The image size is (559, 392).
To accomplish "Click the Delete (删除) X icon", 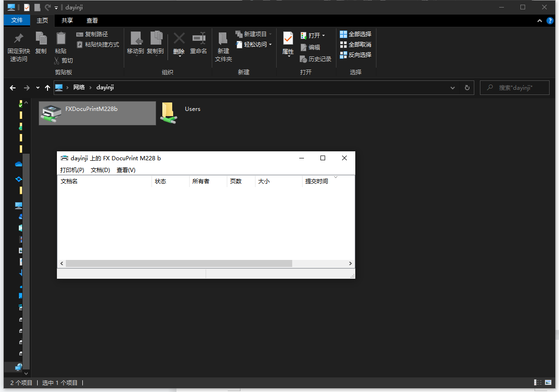I will tap(179, 39).
